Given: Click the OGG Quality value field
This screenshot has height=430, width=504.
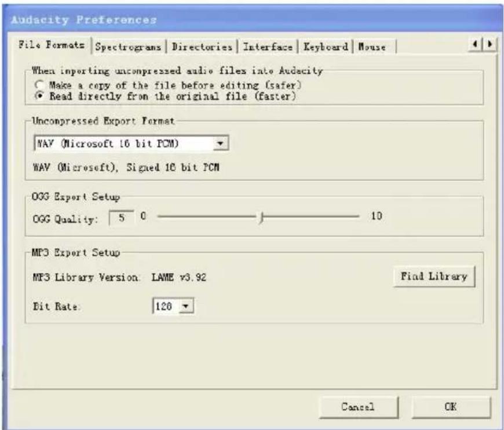Looking at the screenshot, I should [121, 218].
